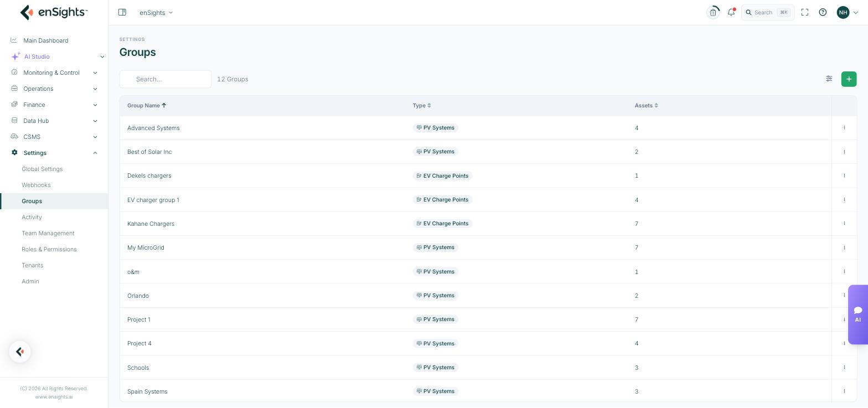The image size is (868, 408).
Task: Click Best of Solar Inc group name
Action: point(149,152)
